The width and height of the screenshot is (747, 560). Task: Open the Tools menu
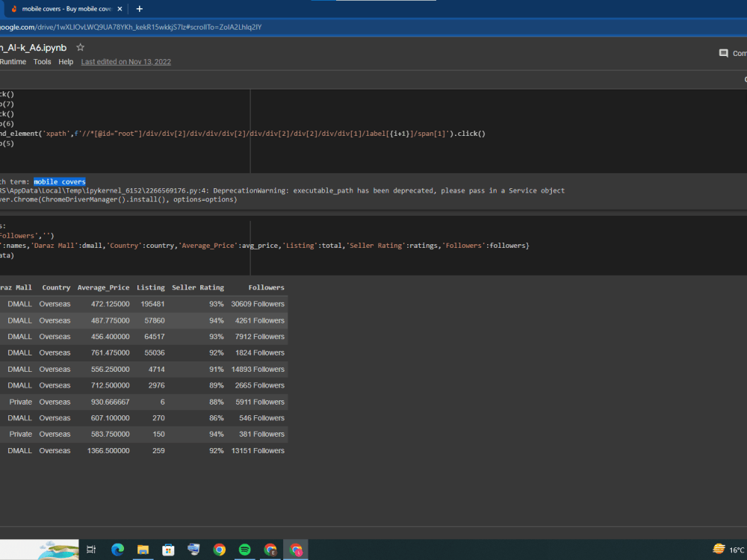pos(42,62)
